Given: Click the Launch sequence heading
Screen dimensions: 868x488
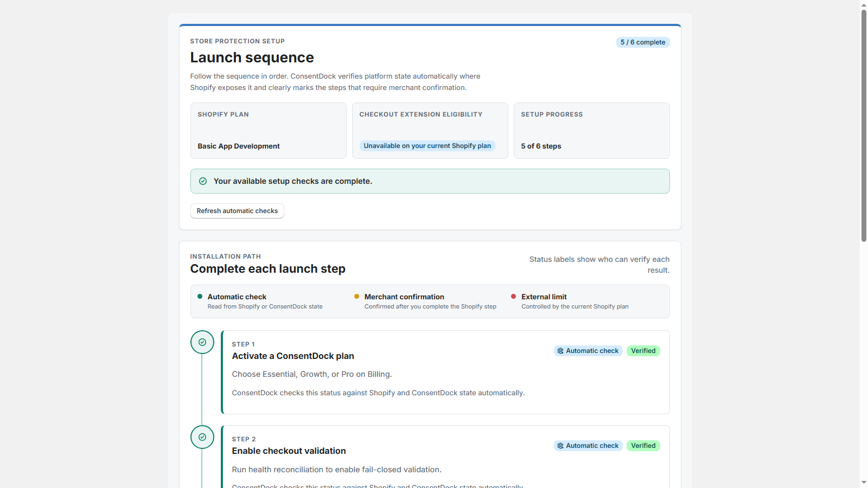Looking at the screenshot, I should coord(252,57).
